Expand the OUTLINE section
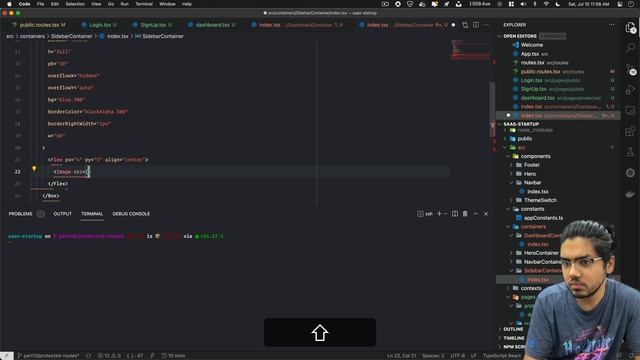This screenshot has height=360, width=640. click(513, 329)
